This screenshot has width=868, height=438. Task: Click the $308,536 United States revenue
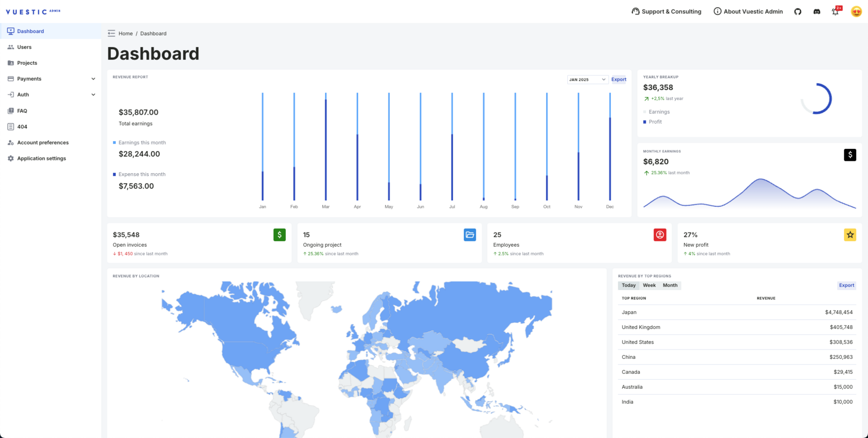point(841,342)
